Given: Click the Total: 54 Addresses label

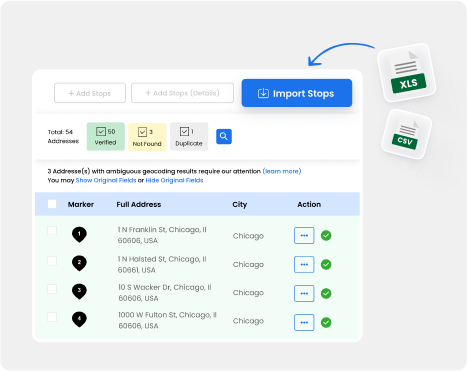Looking at the screenshot, I should tap(63, 136).
